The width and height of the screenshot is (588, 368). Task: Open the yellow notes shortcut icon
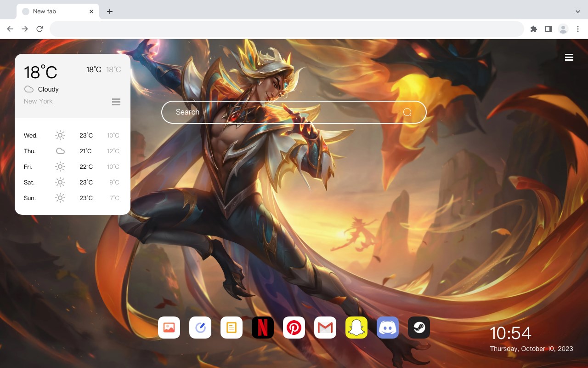pos(232,328)
